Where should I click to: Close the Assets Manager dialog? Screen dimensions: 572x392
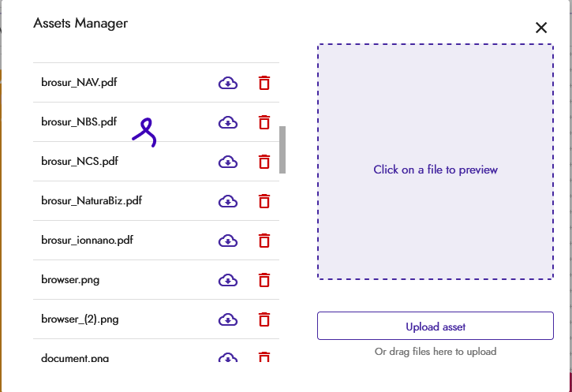click(x=541, y=28)
